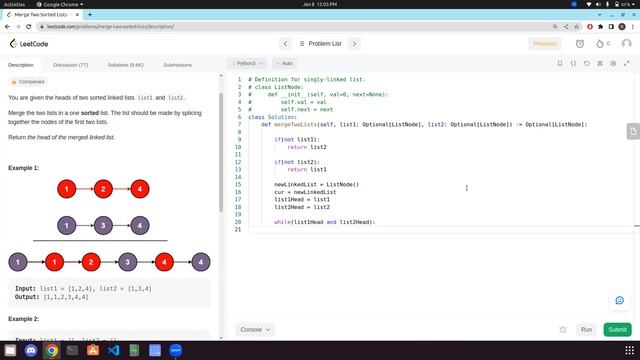Open Google Chrome app menu
This screenshot has height=360, width=640.
(x=60, y=4)
